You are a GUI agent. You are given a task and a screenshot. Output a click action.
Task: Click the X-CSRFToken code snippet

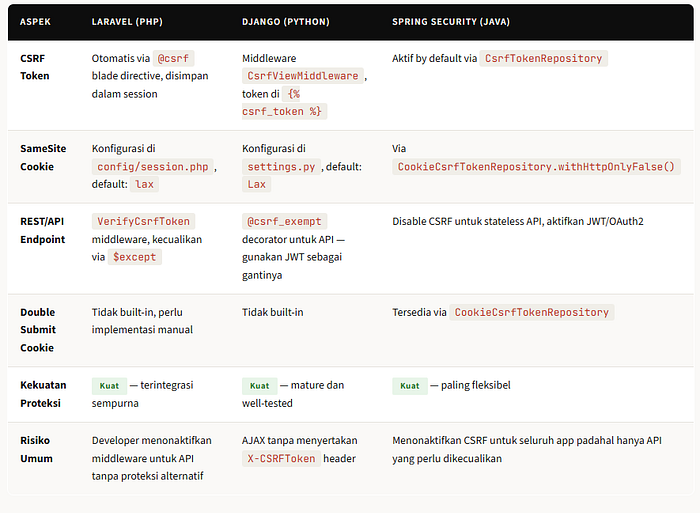point(281,459)
